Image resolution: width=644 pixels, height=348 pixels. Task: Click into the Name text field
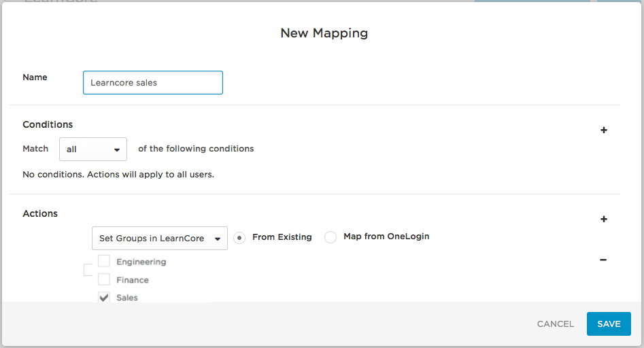(152, 83)
